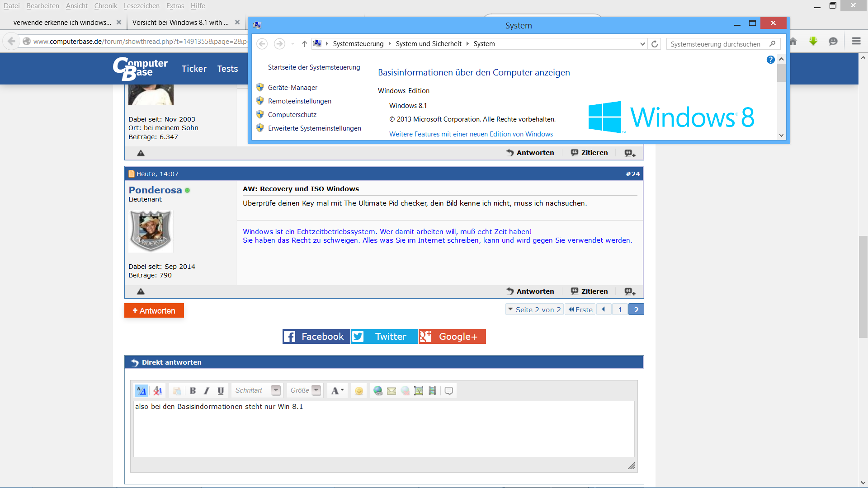Expand the Seite 2 von 2 dropdown

click(534, 310)
